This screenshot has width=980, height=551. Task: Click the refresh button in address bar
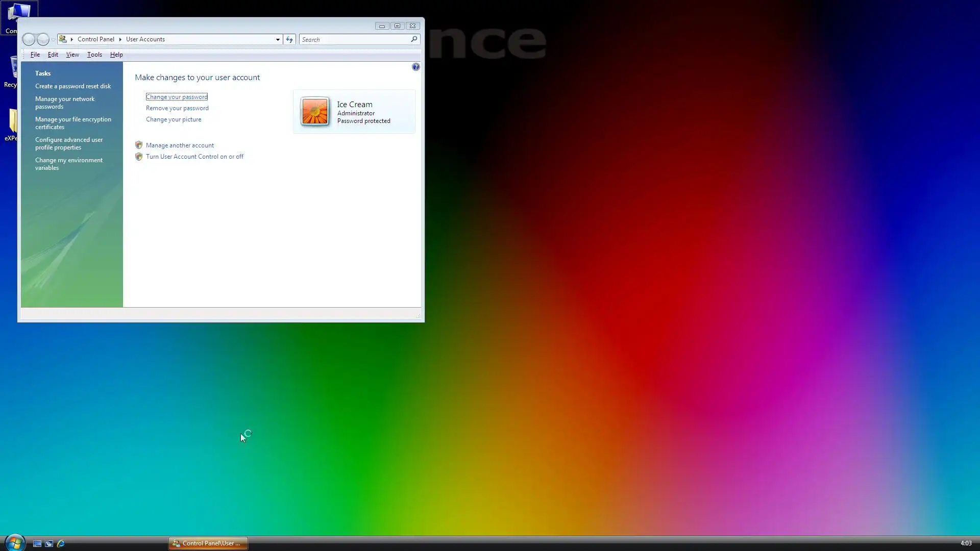(289, 39)
